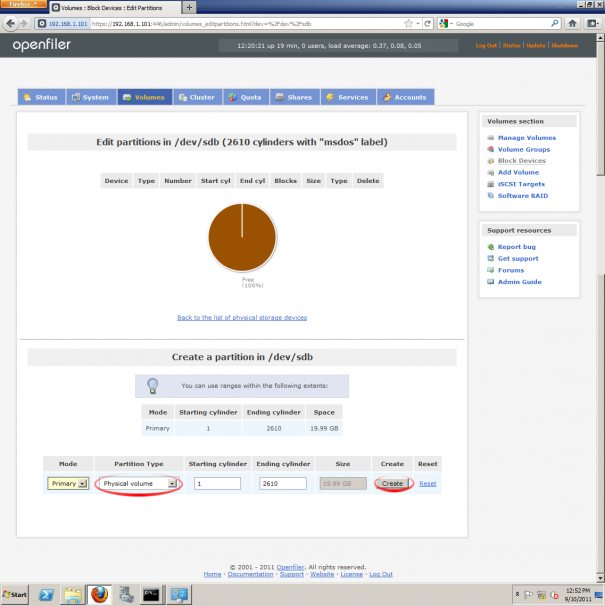Image resolution: width=605 pixels, height=606 pixels.
Task: Click the page vertical scrollbar
Action: pos(600,308)
